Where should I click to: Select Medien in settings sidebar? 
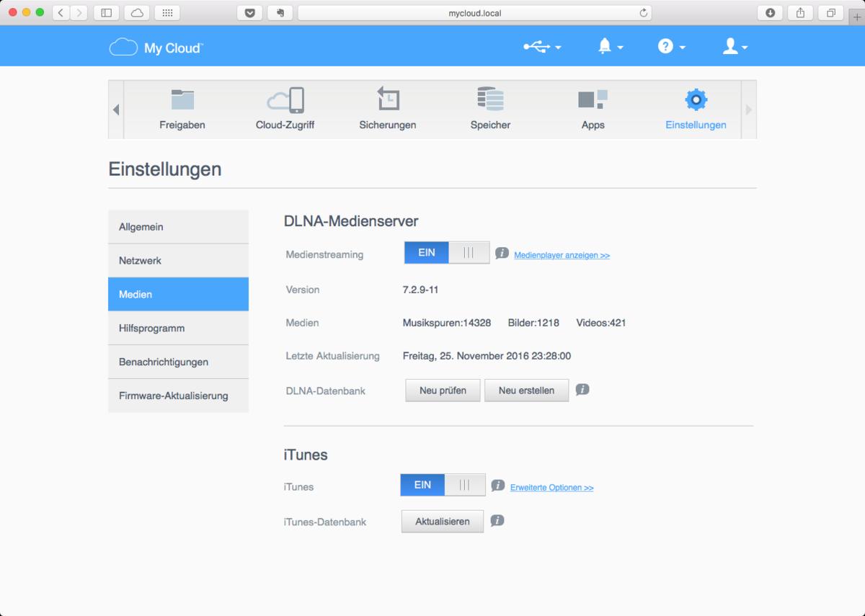[x=178, y=295]
